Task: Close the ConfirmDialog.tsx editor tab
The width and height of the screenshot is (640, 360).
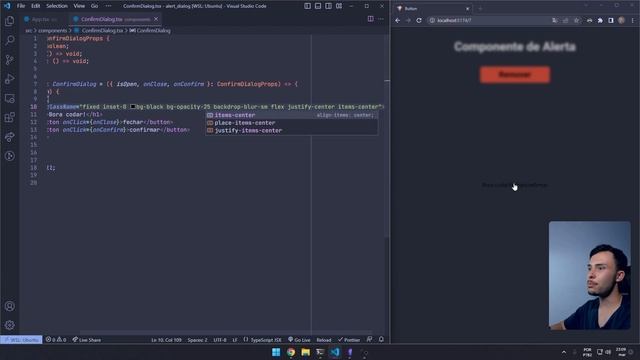Action: click(x=156, y=19)
